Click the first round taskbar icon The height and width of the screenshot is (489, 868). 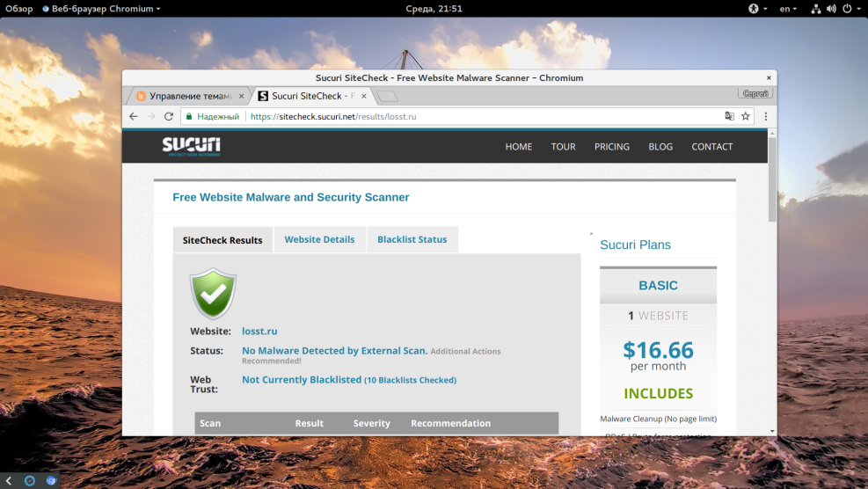[x=30, y=481]
